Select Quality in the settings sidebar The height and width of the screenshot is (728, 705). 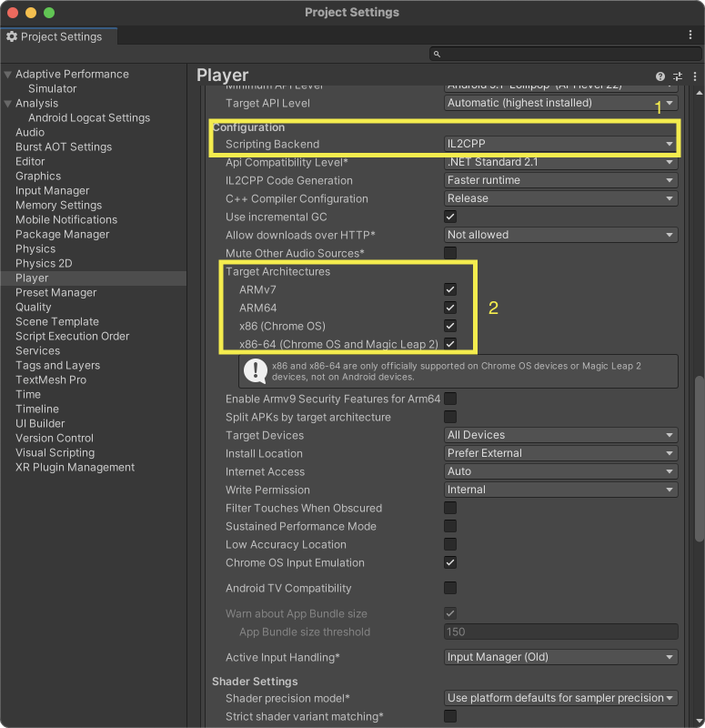coord(34,307)
